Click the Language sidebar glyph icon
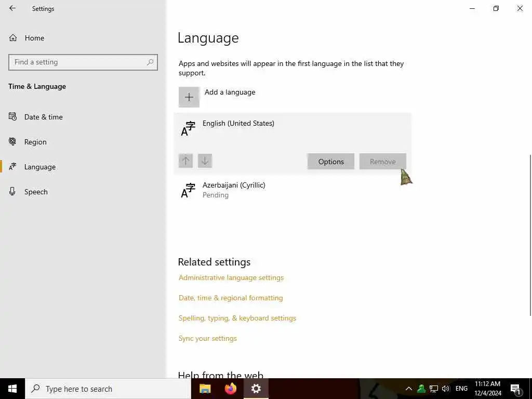Viewport: 532px width, 399px height. pyautogui.click(x=12, y=167)
